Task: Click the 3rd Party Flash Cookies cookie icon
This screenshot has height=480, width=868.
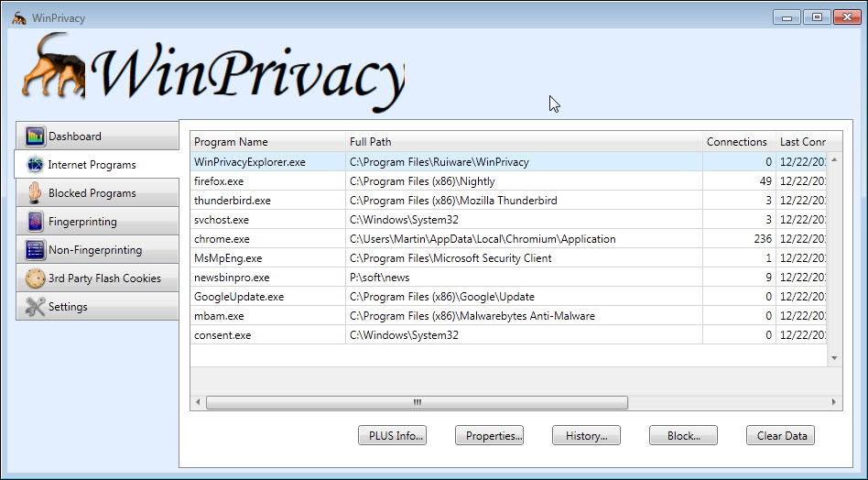Action: pyautogui.click(x=35, y=278)
